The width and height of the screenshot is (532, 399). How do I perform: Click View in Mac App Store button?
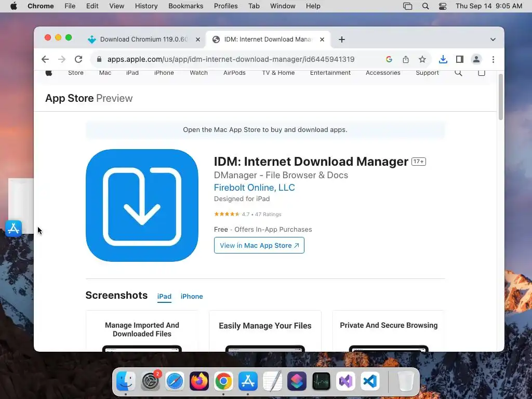click(259, 245)
